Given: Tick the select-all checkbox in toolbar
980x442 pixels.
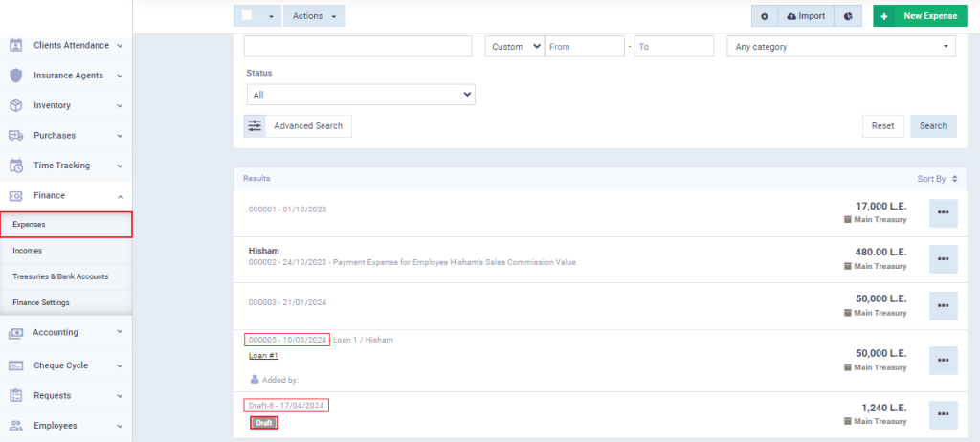Looking at the screenshot, I should [247, 16].
